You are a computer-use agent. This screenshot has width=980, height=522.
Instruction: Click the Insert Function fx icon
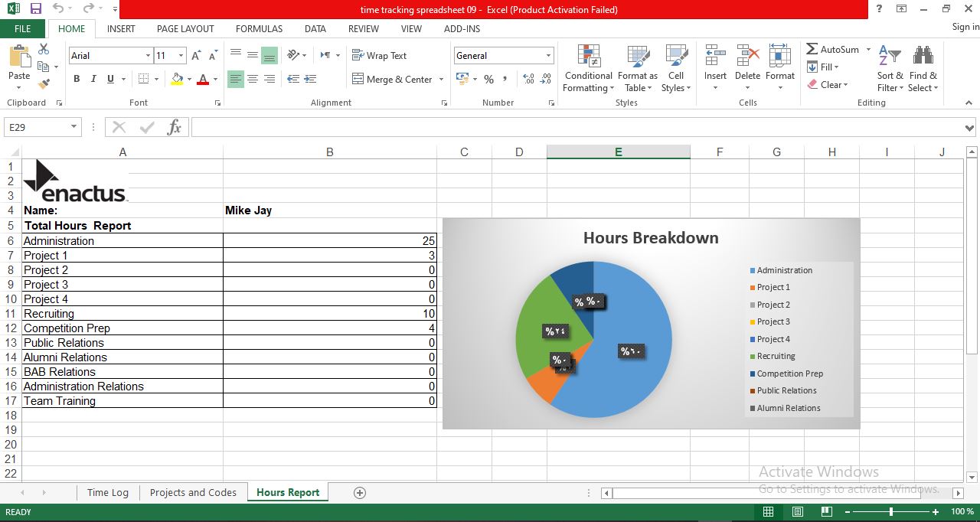tap(174, 127)
